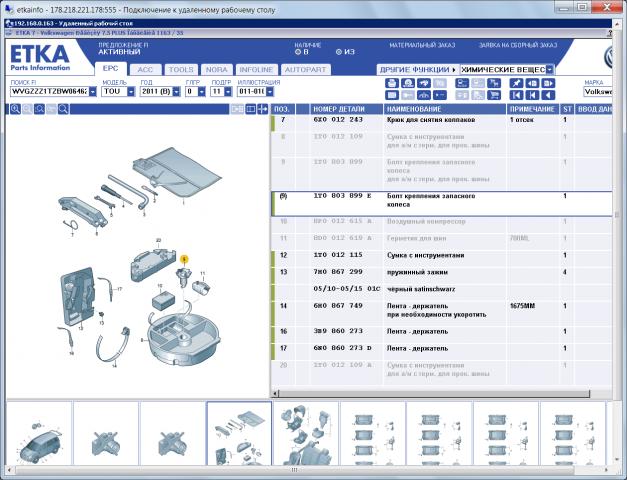Switch to the EPC tab
Viewport: 627px width, 480px height.
[x=111, y=69]
